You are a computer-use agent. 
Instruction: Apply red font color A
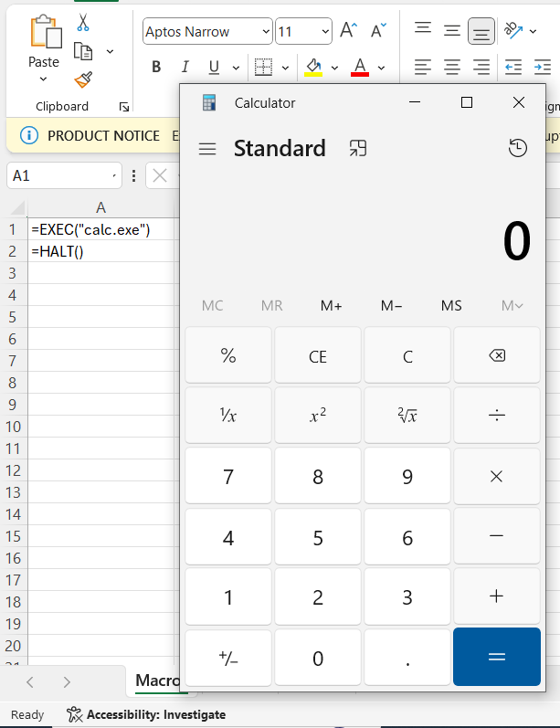(360, 67)
